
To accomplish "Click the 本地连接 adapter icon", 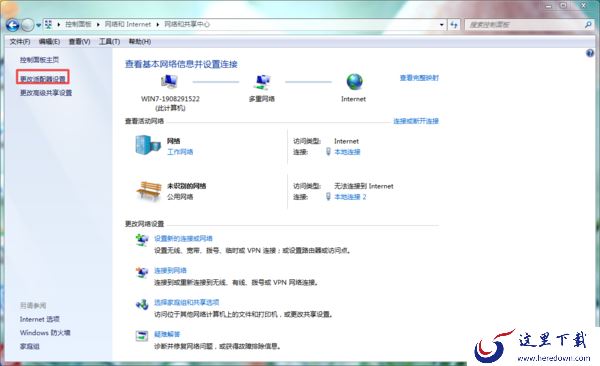I will [328, 152].
